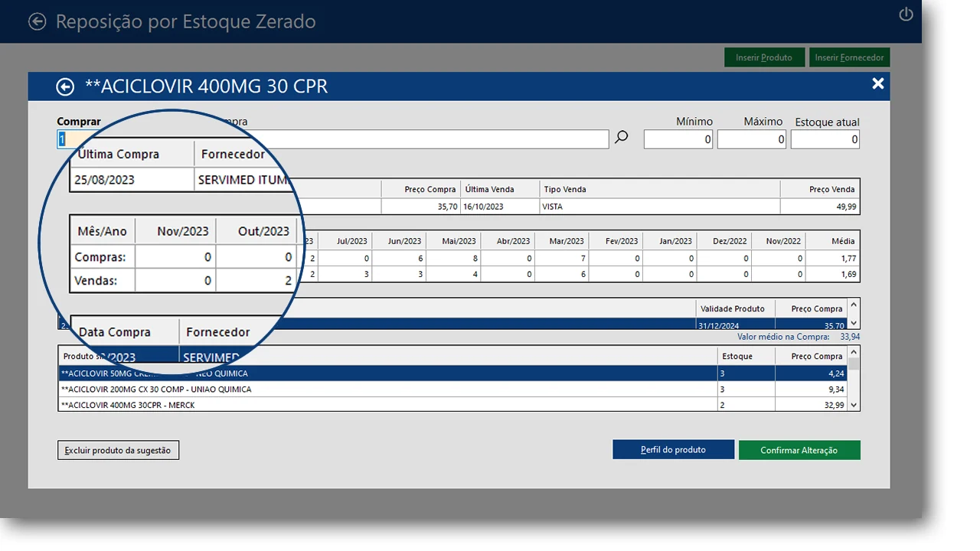Go back from Reposição por Estoque Zerado
980x551 pixels.
37,21
